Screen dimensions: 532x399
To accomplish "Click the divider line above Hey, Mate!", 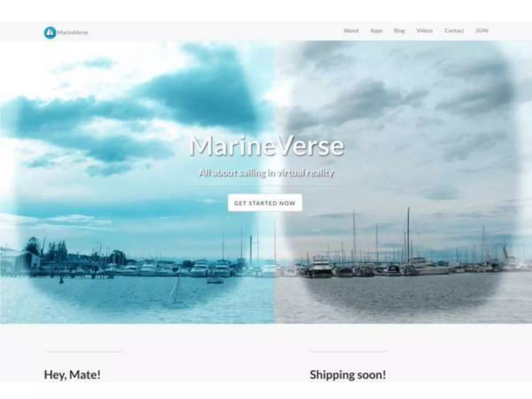I will 83,352.
